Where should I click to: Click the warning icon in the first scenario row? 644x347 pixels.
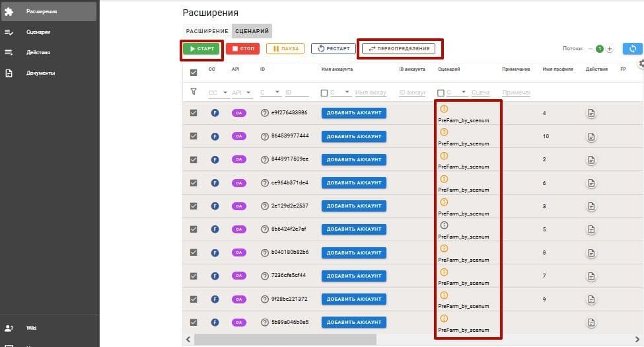[x=444, y=108]
